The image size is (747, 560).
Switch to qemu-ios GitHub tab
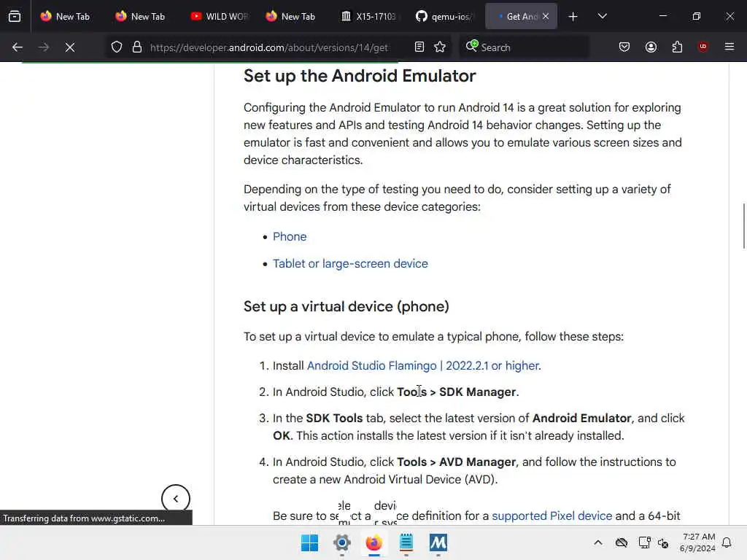444,17
